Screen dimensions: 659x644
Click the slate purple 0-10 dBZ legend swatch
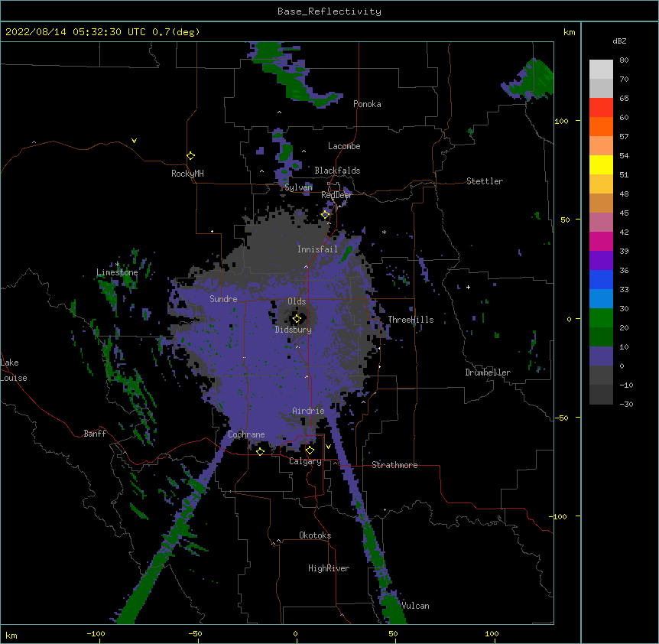[x=601, y=356]
